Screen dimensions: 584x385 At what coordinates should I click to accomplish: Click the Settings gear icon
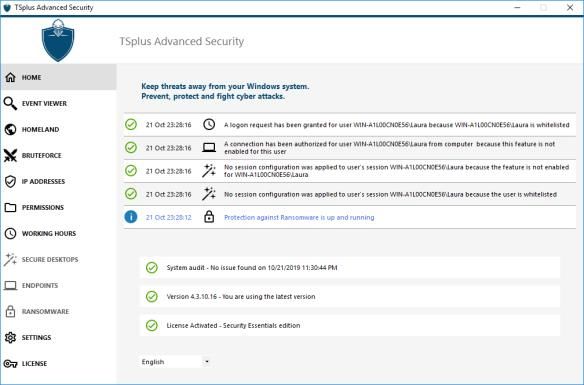pyautogui.click(x=10, y=337)
